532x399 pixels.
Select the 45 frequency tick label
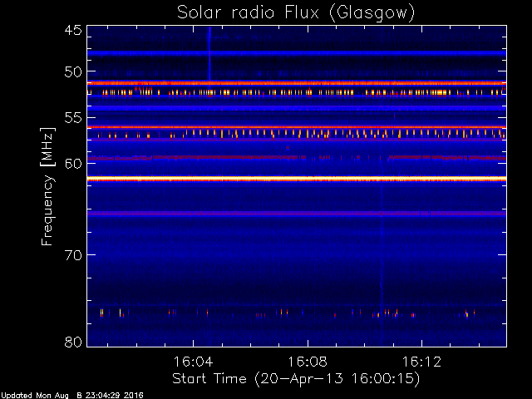coord(73,30)
